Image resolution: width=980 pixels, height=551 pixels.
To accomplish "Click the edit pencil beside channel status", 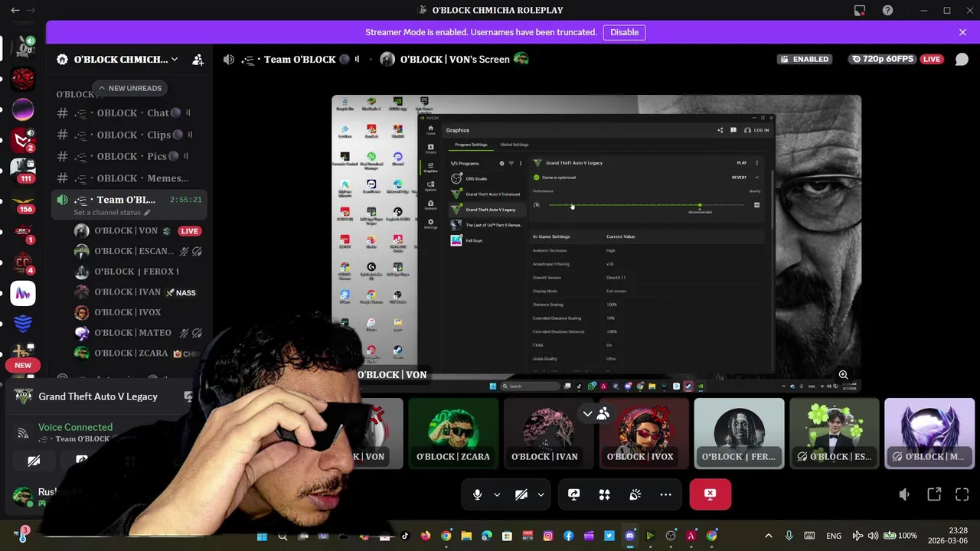I will (x=147, y=212).
